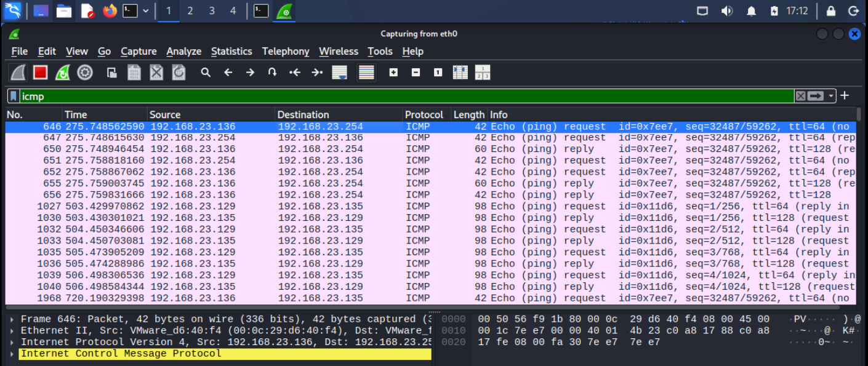Open the Edit menu
Viewport: 868px width, 366px height.
[x=47, y=52]
